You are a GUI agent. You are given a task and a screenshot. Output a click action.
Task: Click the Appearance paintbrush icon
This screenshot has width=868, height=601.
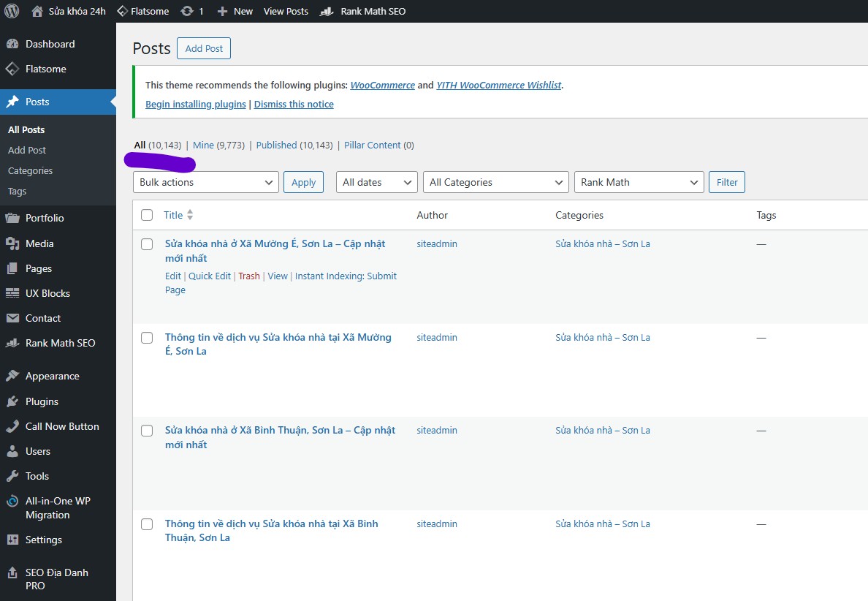point(12,376)
